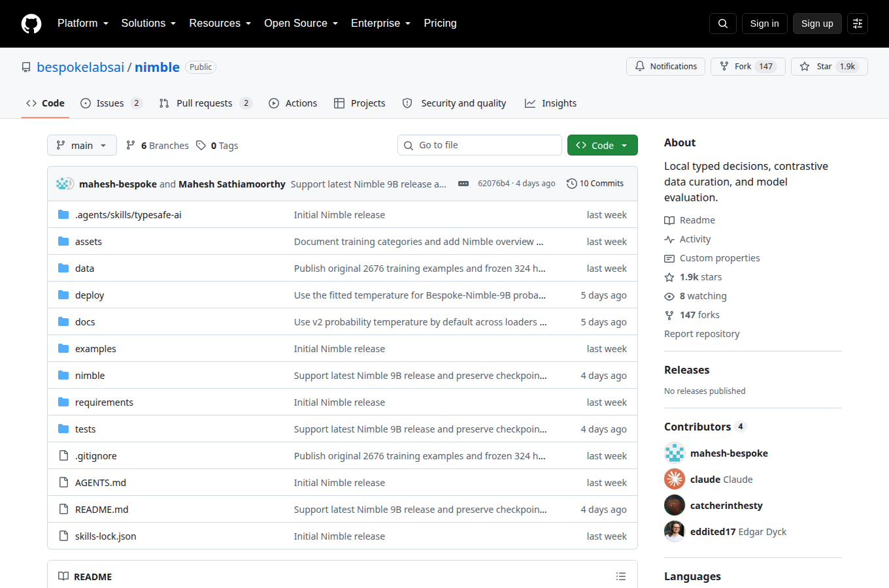
Task: Click the folder icon for assets
Action: tap(63, 242)
